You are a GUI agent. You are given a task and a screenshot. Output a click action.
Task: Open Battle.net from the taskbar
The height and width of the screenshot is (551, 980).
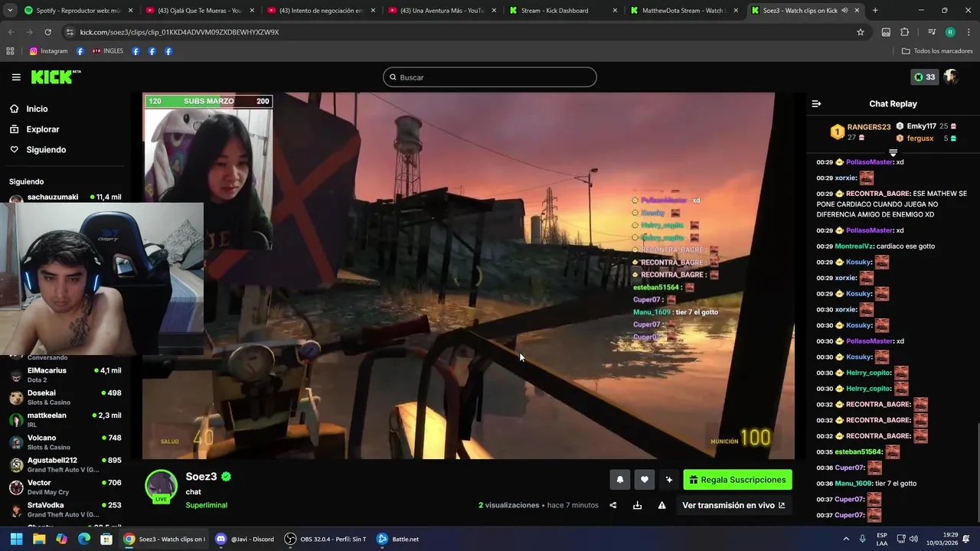398,539
